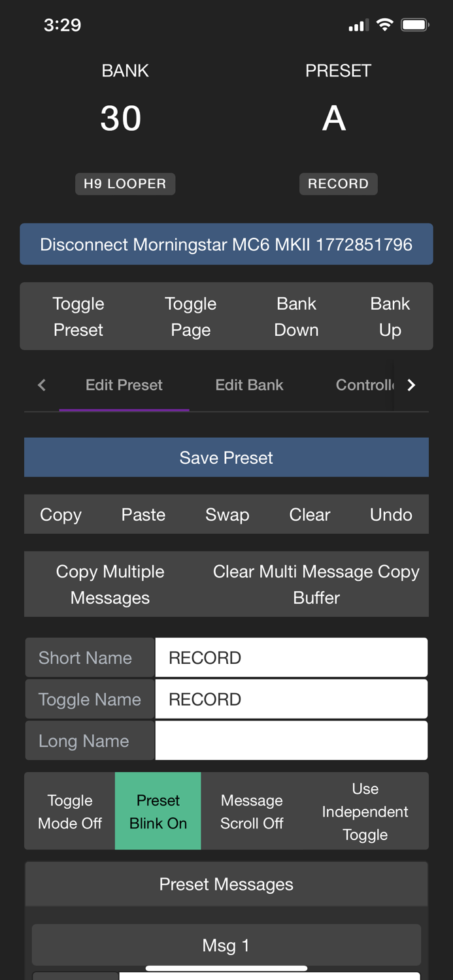Image resolution: width=453 pixels, height=980 pixels.
Task: Copy the current preset
Action: [x=60, y=514]
